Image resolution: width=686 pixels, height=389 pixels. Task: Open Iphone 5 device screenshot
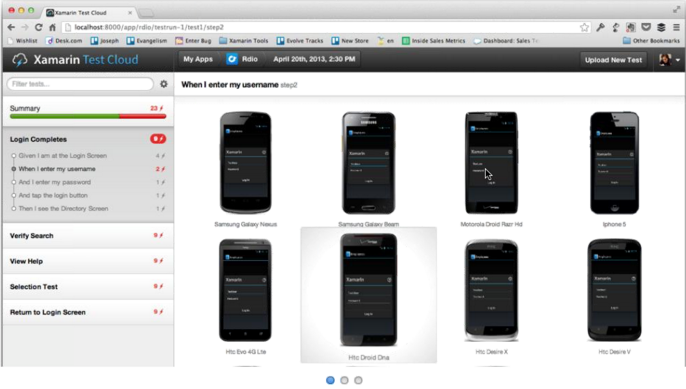click(x=614, y=163)
